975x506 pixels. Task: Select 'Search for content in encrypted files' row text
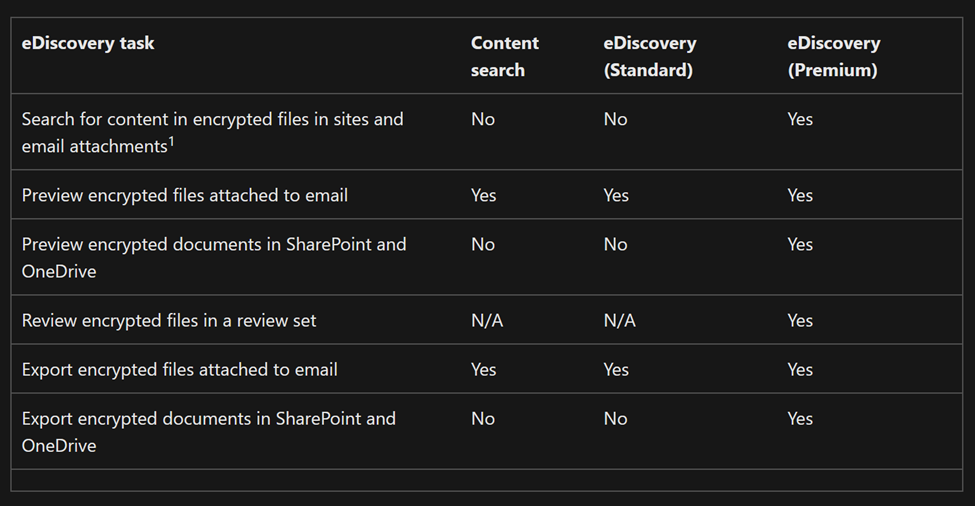pos(213,132)
